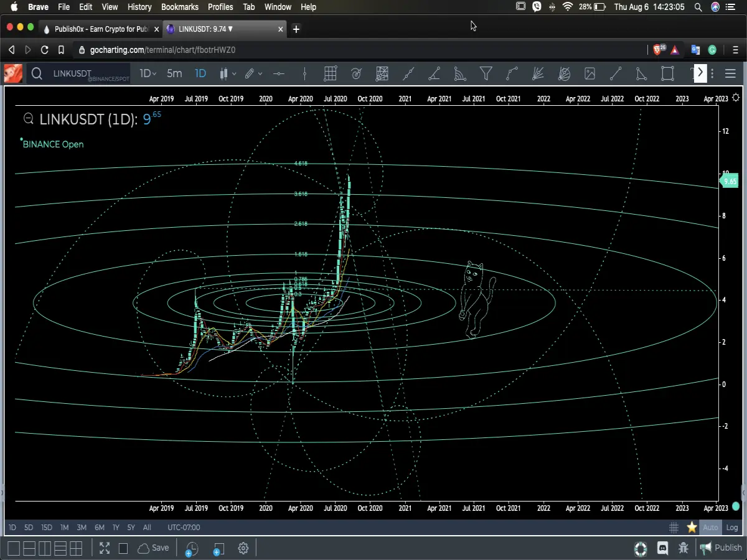This screenshot has height=560, width=747.
Task: Open the Window menu
Action: click(278, 7)
